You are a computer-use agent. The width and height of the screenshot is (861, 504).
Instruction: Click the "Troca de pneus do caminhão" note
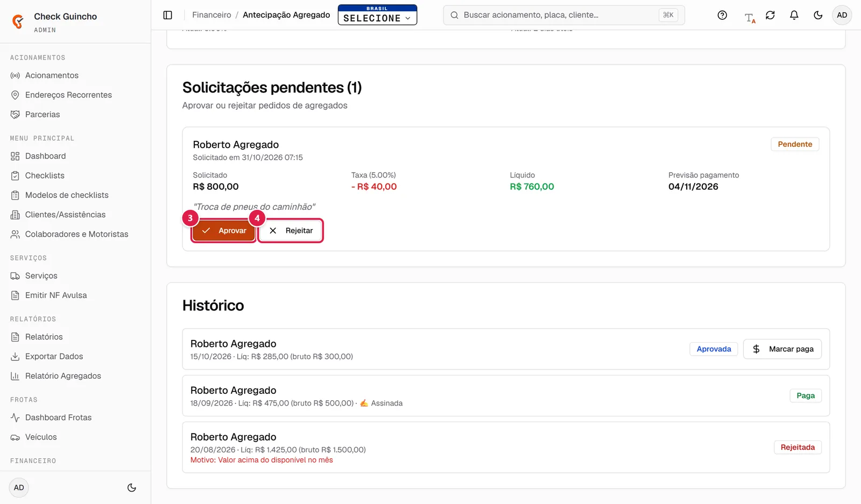[x=254, y=207]
